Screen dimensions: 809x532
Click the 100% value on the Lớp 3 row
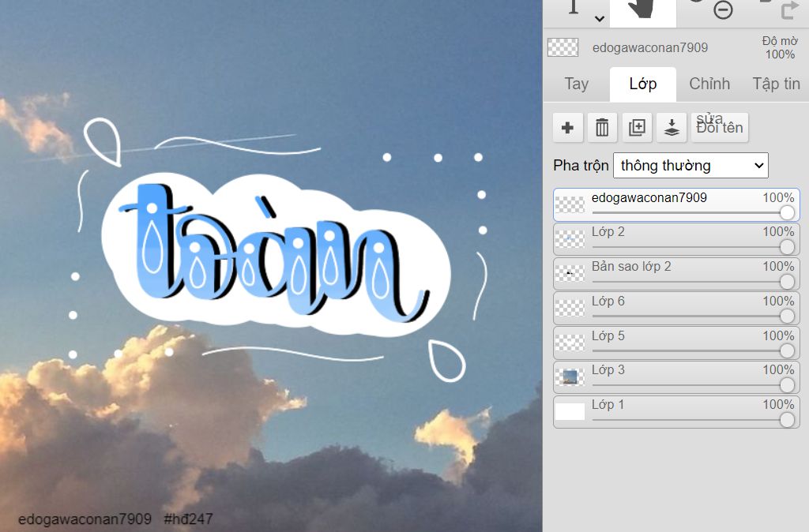pyautogui.click(x=778, y=370)
